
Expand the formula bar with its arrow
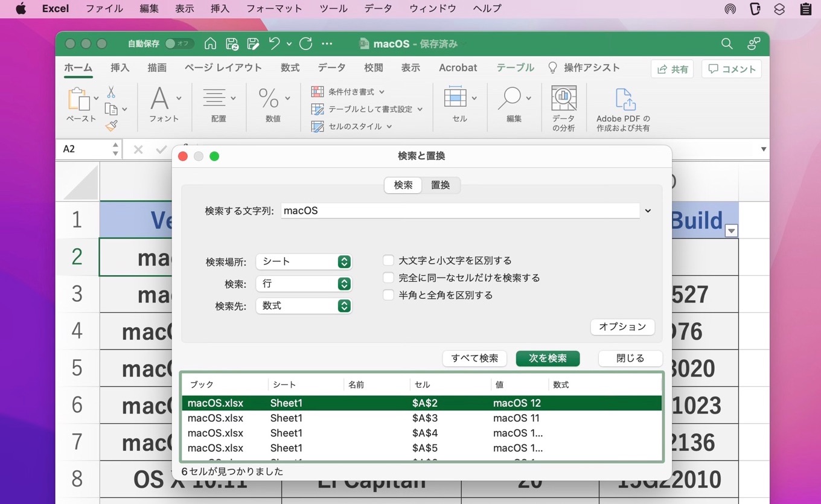(x=764, y=149)
